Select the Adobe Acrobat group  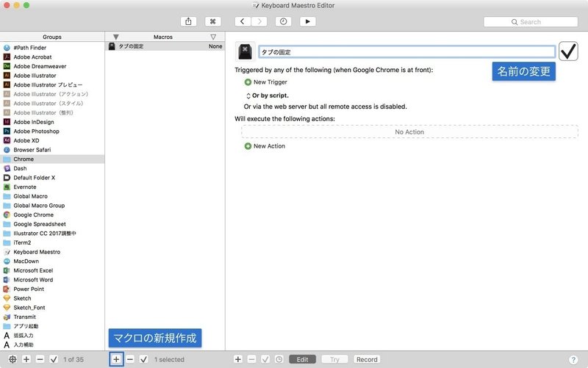pyautogui.click(x=52, y=57)
